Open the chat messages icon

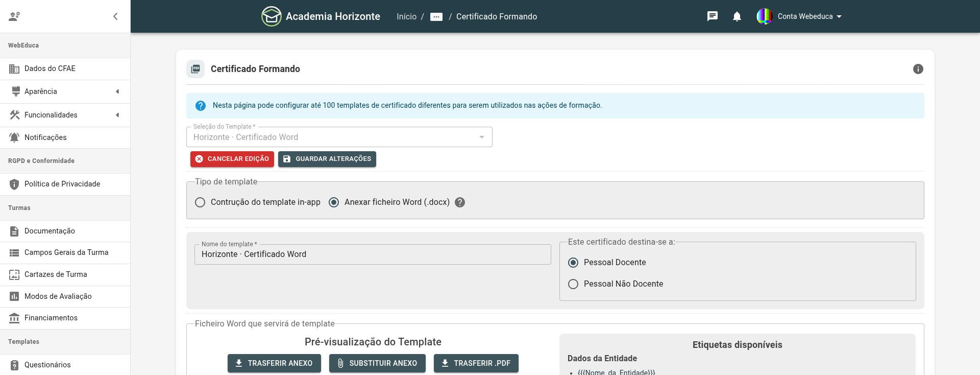(x=713, y=16)
